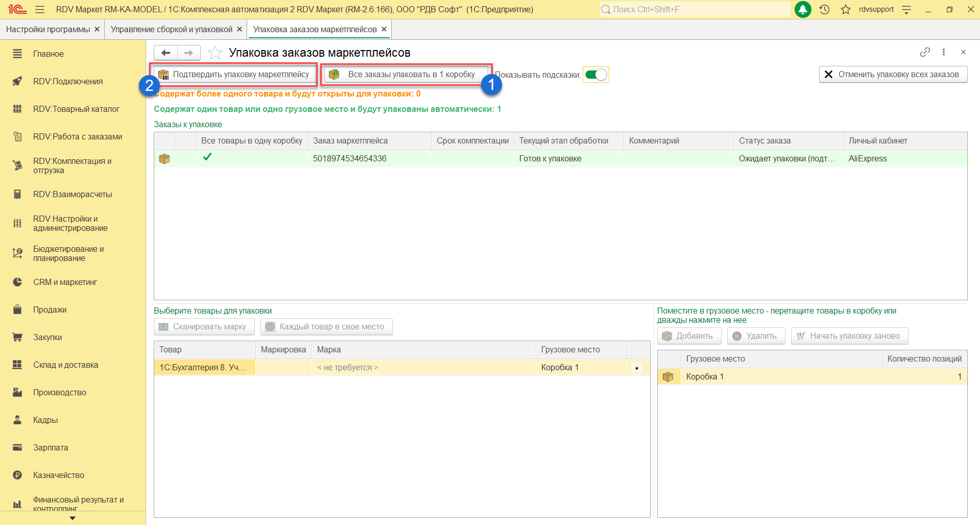Click the global search field
Screen dimensions: 980x525
(695, 9)
